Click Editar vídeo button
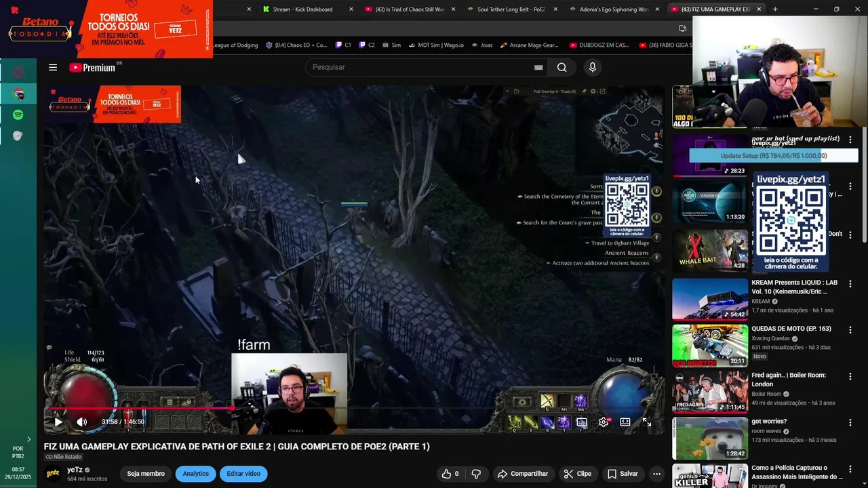Screen dimensions: 868x488 coord(243,474)
